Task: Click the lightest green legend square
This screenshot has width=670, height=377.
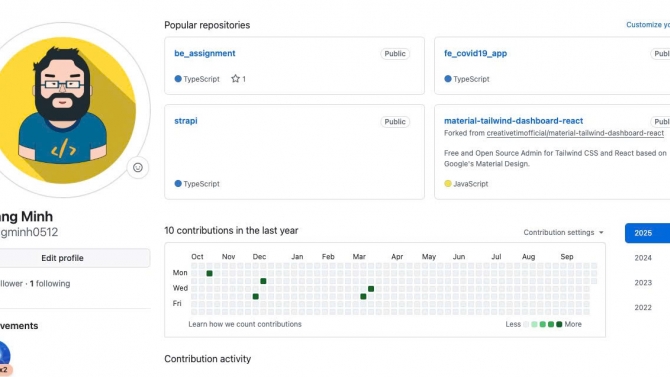Action: (534, 324)
